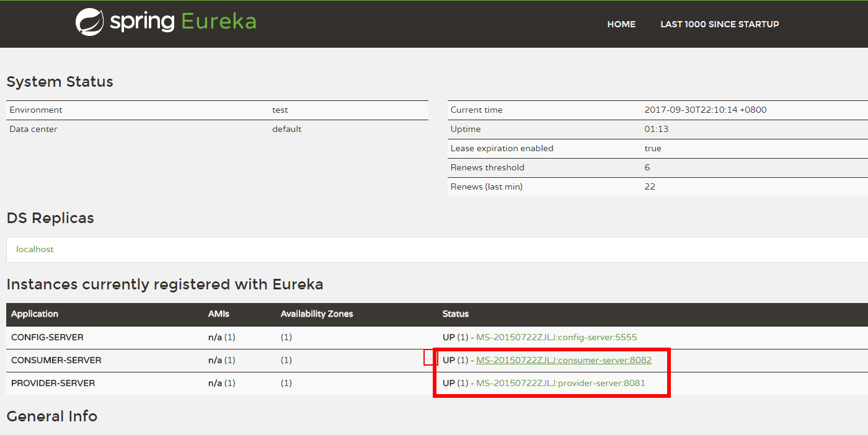
Task: Click the System Status heading
Action: [60, 82]
